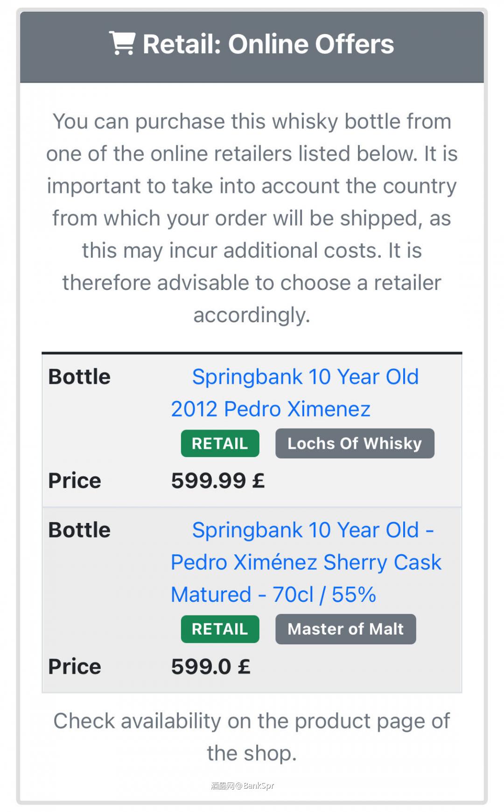Viewport: 504px width, 812px height.
Task: Click 'Check availability on the product page' line
Action: click(252, 721)
